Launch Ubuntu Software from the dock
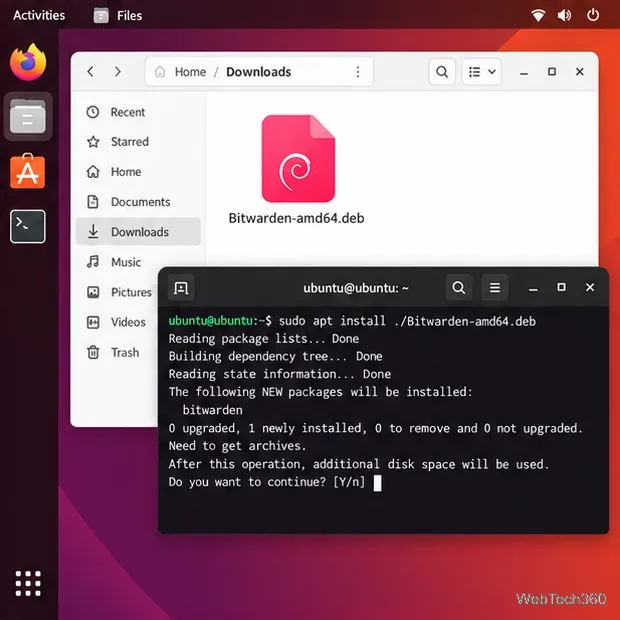The height and width of the screenshot is (620, 620). pos(28,171)
